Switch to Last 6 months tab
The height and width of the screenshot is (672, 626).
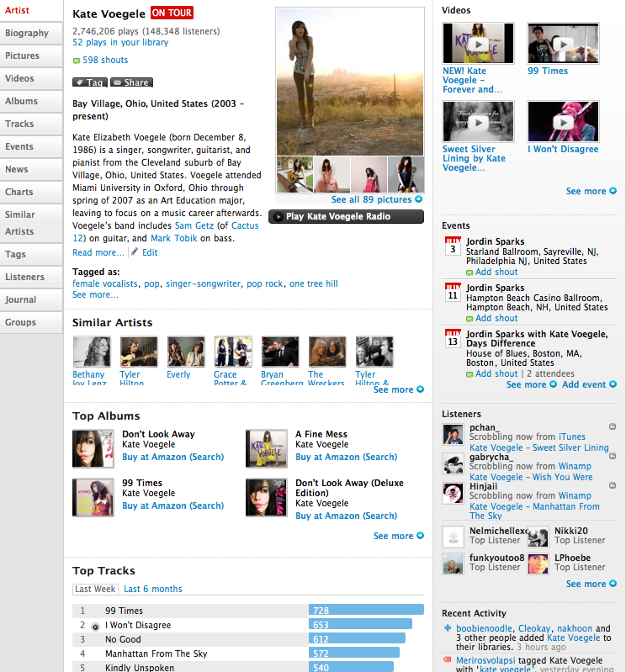point(152,589)
